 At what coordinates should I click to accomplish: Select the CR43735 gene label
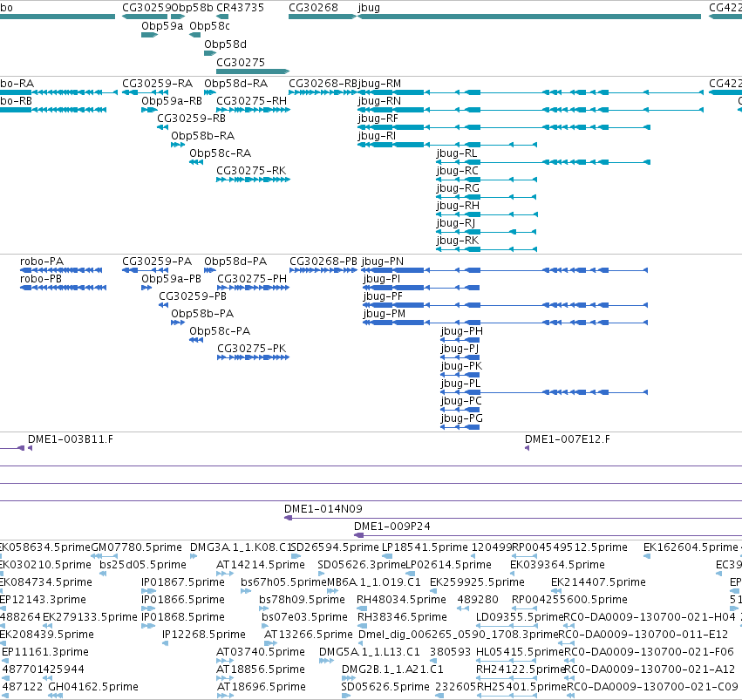click(x=240, y=8)
